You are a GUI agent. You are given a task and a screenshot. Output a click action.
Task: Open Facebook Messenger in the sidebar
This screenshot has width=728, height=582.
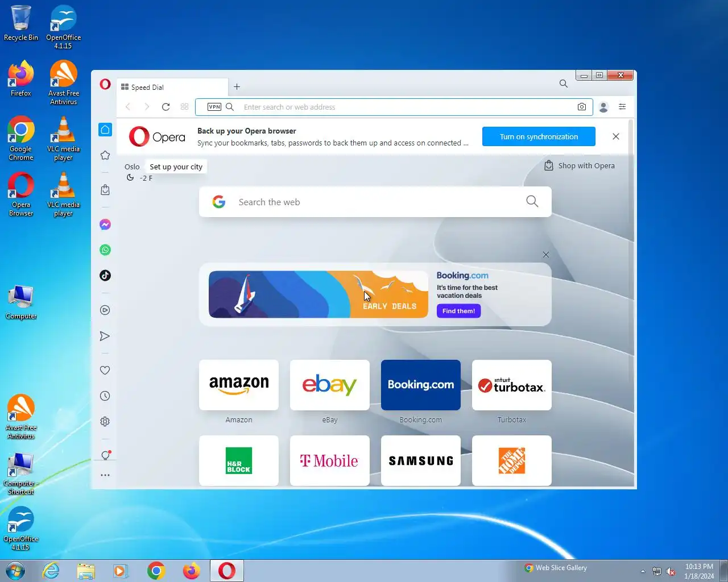[105, 225]
